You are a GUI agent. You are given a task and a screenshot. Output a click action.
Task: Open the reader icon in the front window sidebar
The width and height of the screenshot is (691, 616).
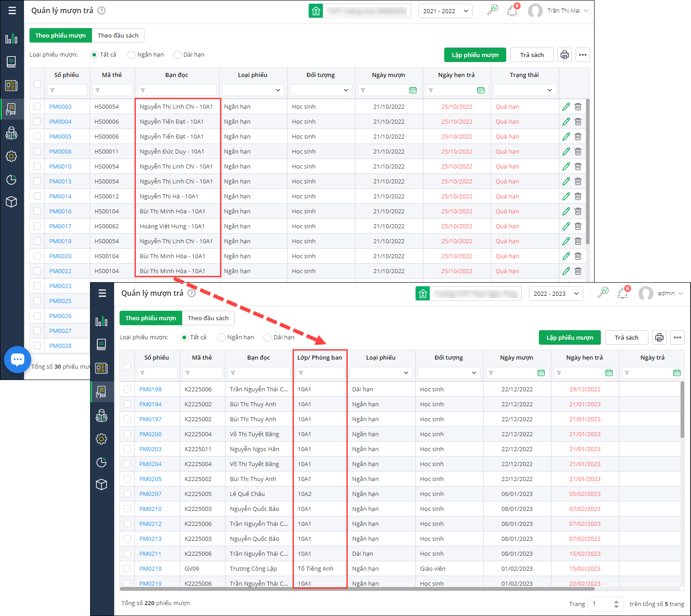tap(101, 415)
